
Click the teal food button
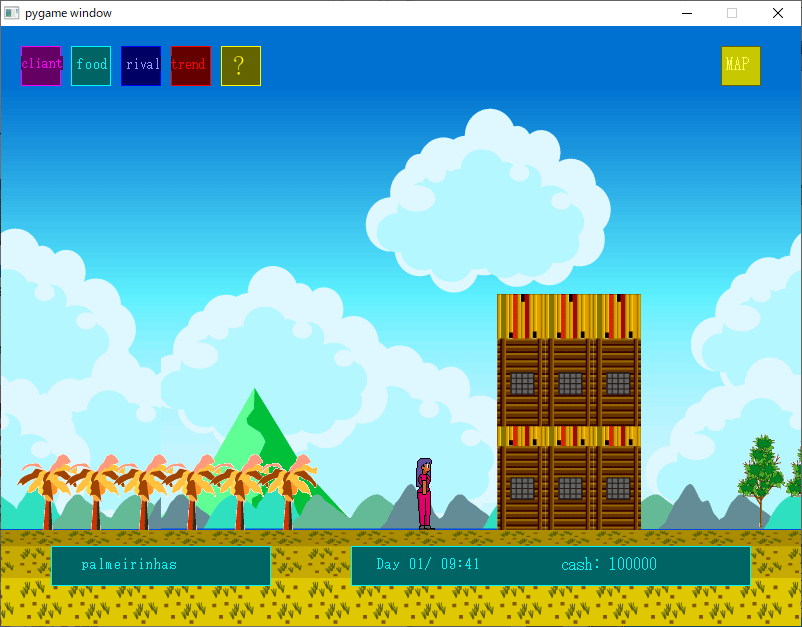tap(91, 66)
